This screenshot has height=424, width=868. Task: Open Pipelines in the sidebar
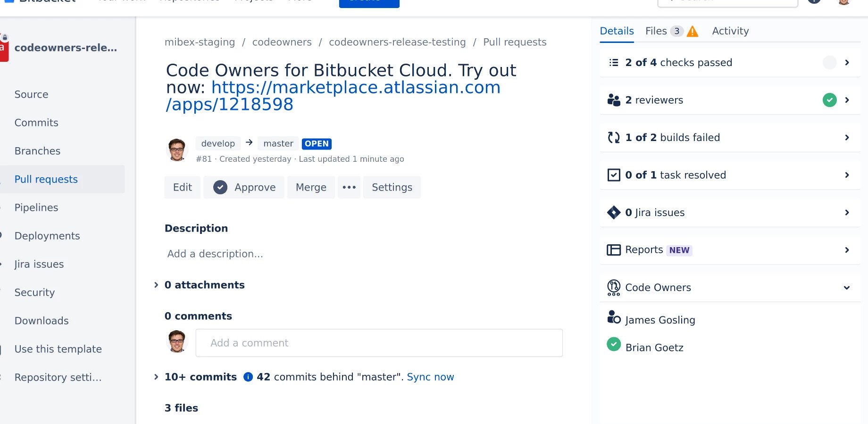(36, 208)
